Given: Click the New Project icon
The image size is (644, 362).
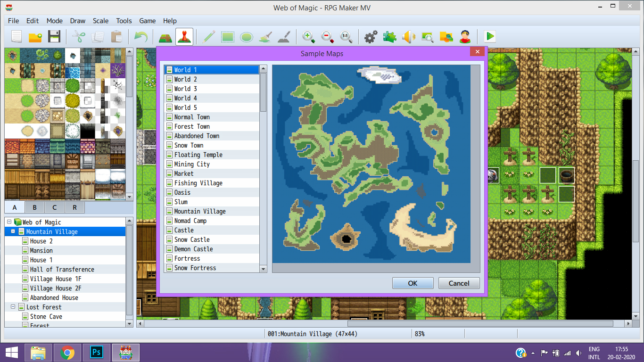Looking at the screenshot, I should (x=17, y=36).
